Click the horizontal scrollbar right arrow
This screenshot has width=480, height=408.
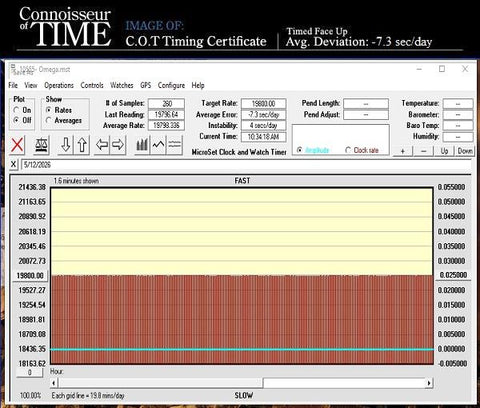click(x=429, y=383)
